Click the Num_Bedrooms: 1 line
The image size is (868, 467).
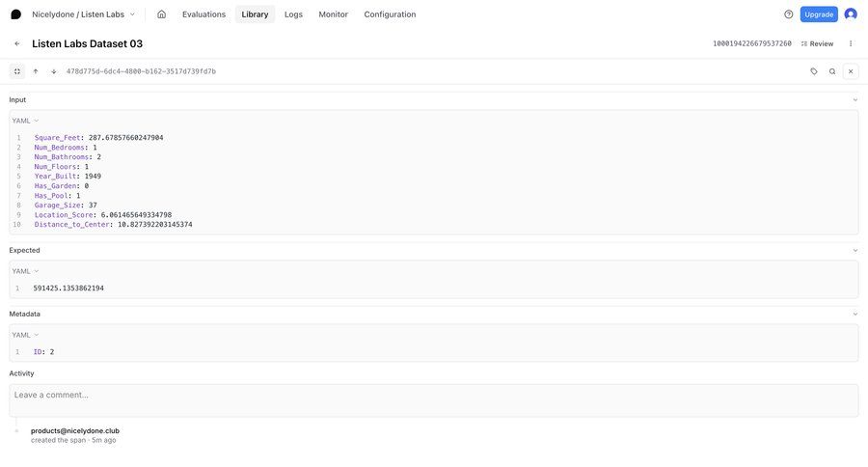[x=66, y=148]
